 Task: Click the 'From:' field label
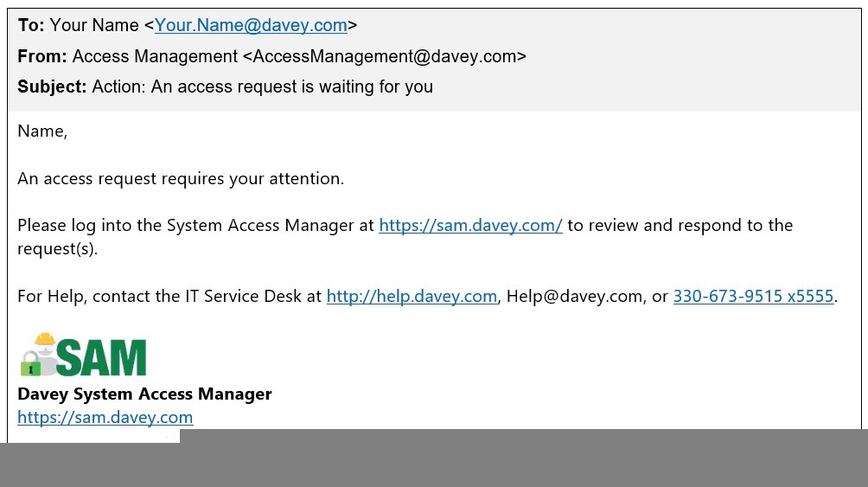42,56
